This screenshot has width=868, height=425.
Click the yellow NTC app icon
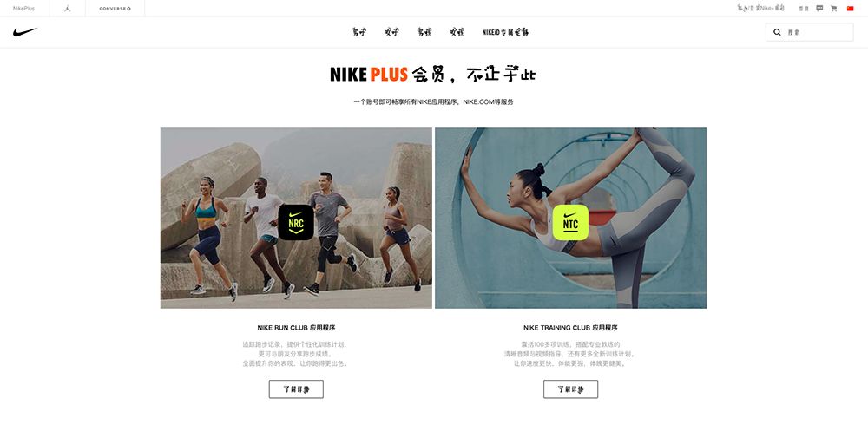pos(570,222)
